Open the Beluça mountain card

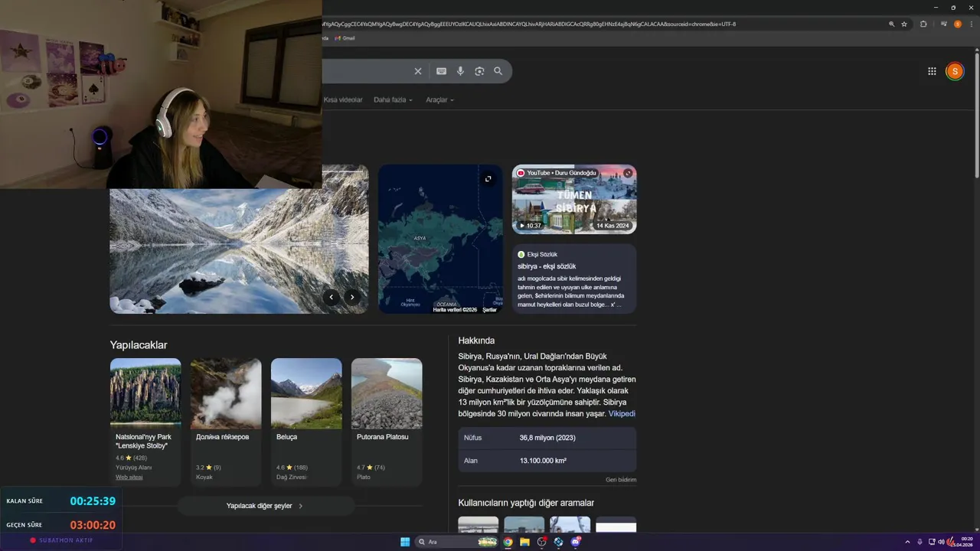(x=306, y=422)
